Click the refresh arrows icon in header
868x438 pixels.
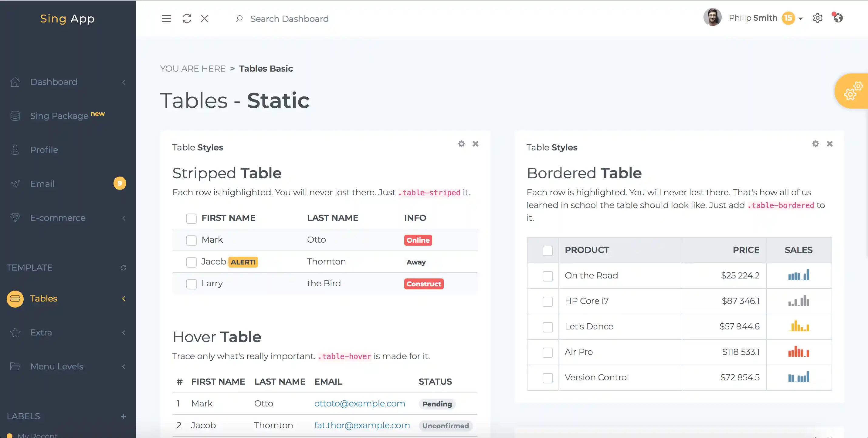[x=187, y=19]
